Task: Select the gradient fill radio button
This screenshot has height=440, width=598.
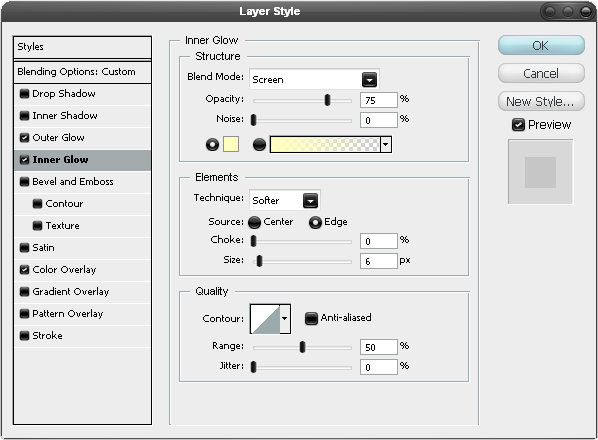Action: point(259,145)
